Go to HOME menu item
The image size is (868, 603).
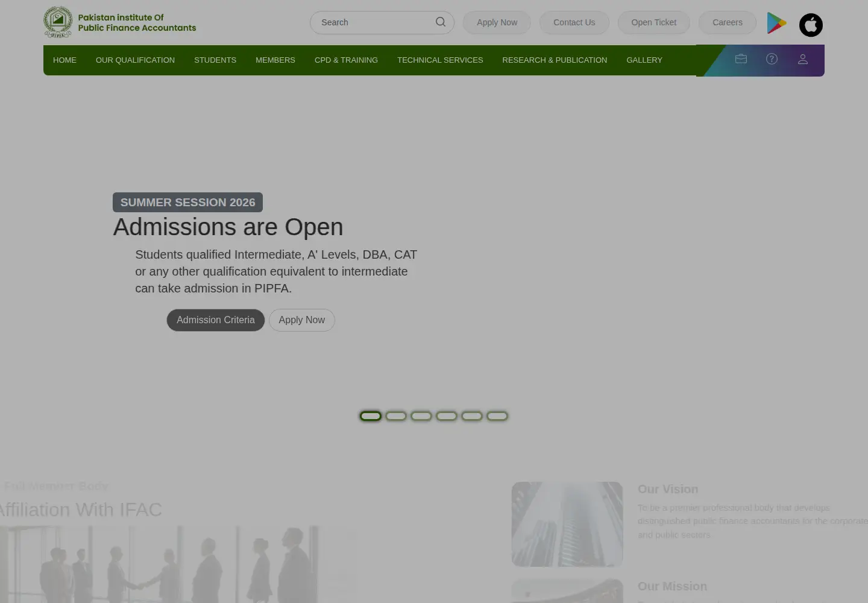64,60
